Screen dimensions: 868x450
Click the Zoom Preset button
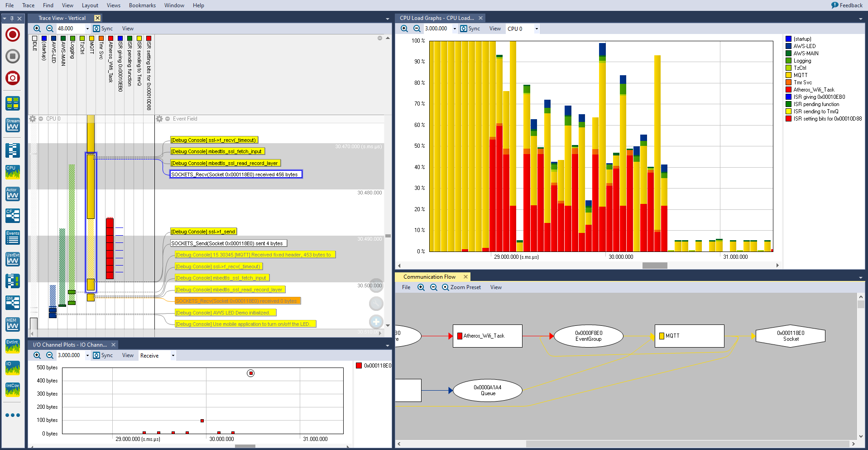462,287
